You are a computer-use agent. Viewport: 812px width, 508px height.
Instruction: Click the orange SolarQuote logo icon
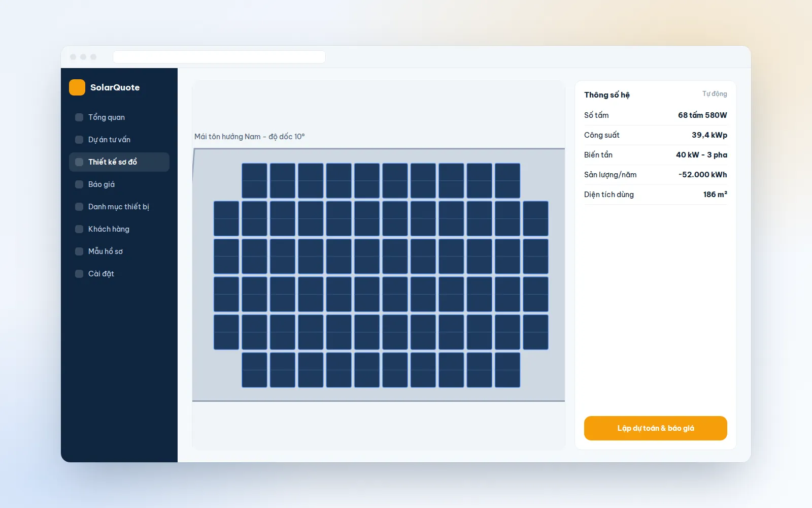(77, 87)
